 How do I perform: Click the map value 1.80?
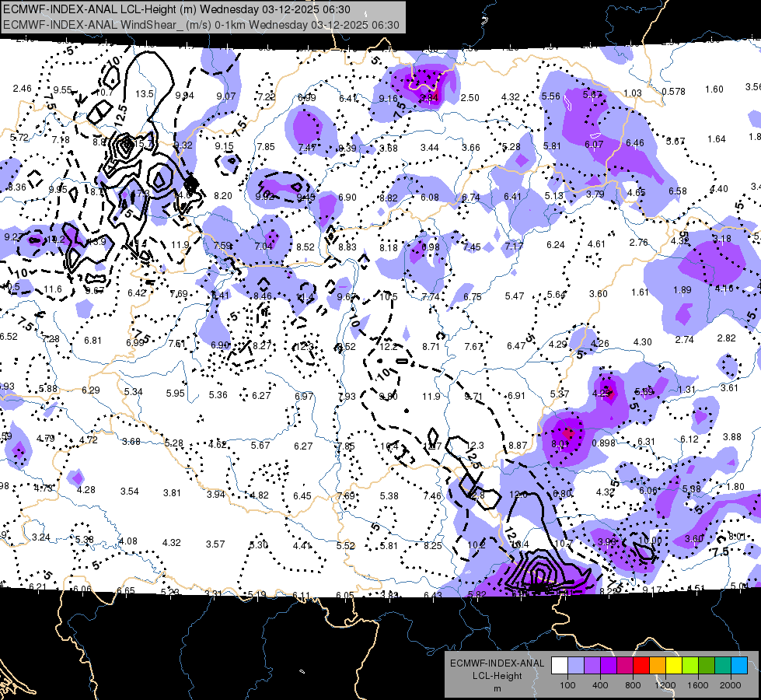tap(736, 487)
